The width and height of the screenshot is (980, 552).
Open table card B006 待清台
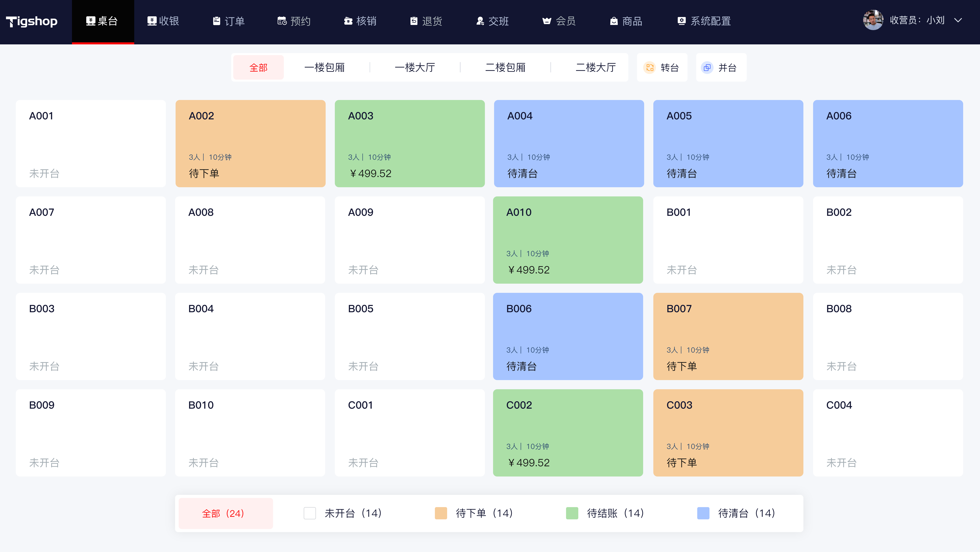coord(568,336)
